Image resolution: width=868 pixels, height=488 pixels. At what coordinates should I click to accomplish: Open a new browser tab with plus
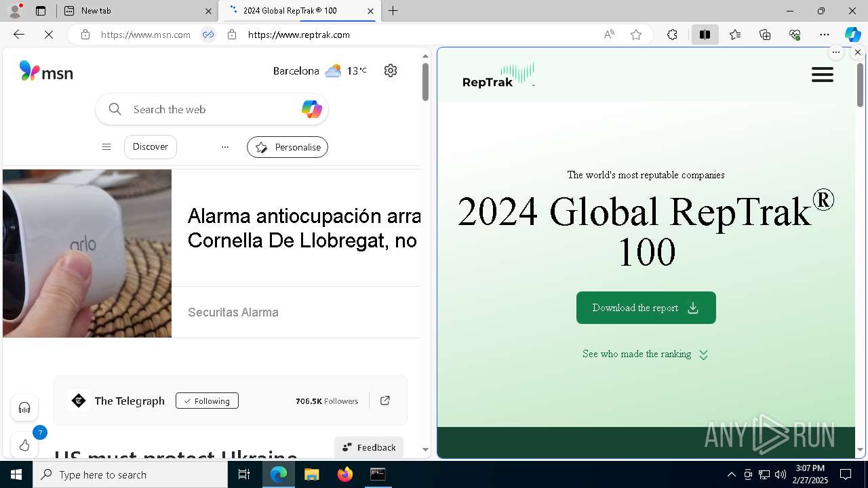pyautogui.click(x=393, y=11)
